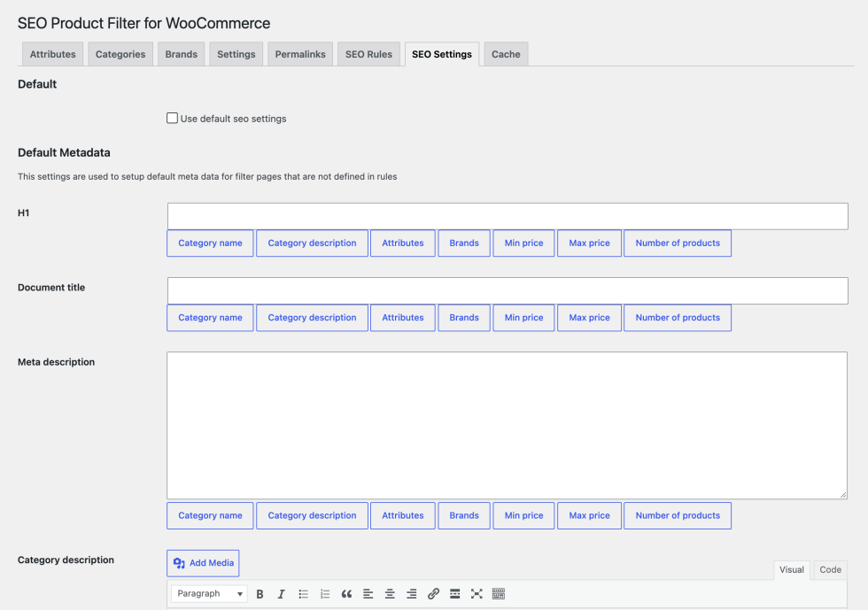This screenshot has width=868, height=610.
Task: Insert Attributes into Meta description
Action: click(403, 515)
